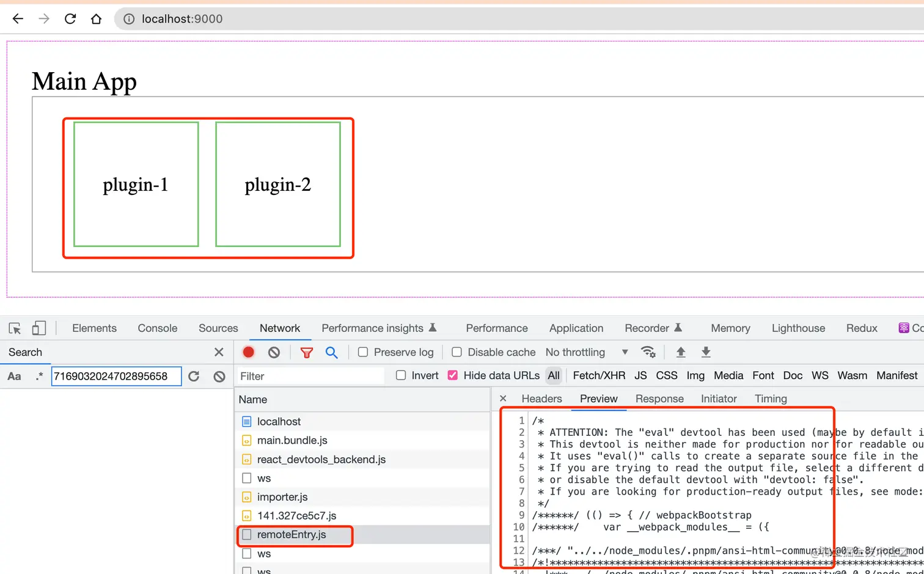924x574 pixels.
Task: Switch to the Response tab
Action: 659,399
